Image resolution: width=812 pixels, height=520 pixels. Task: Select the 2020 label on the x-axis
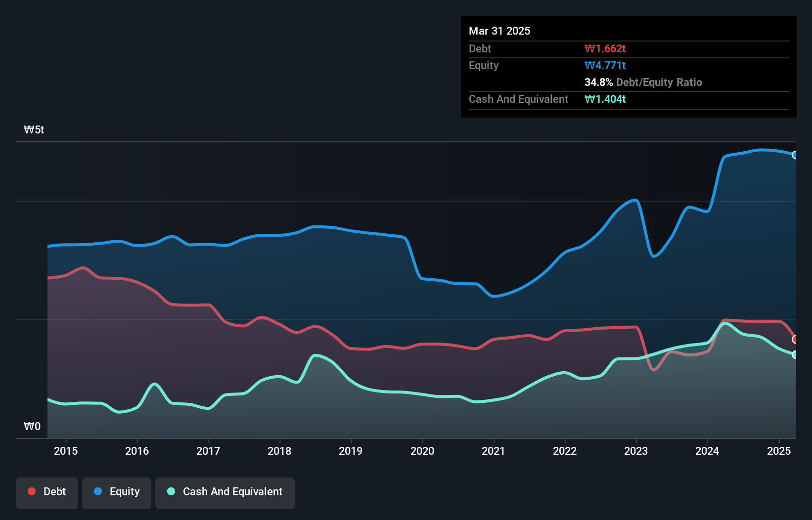[x=422, y=451]
